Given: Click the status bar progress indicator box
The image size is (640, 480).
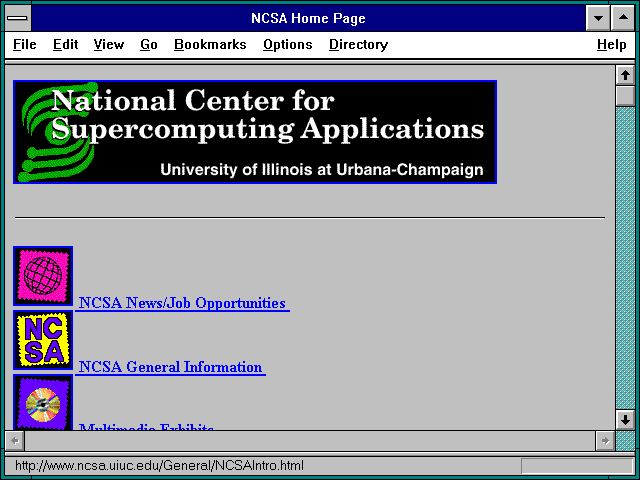Looking at the screenshot, I should coord(577,466).
